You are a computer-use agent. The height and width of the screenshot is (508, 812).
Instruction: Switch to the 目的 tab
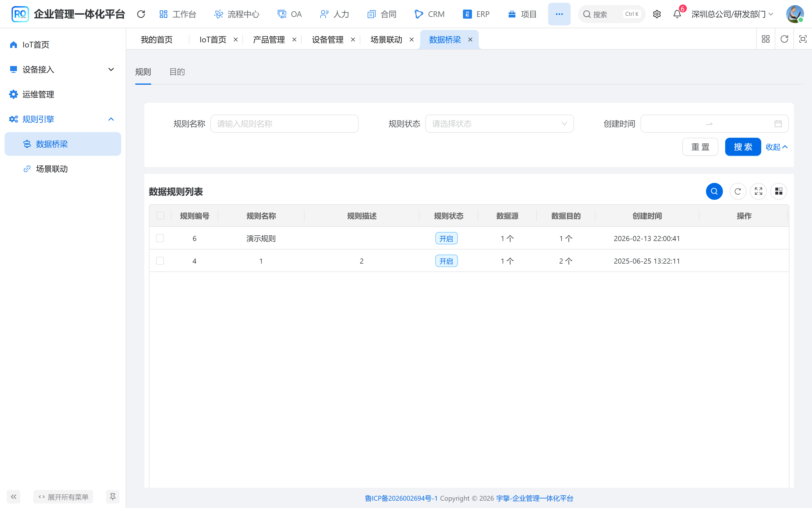point(177,72)
